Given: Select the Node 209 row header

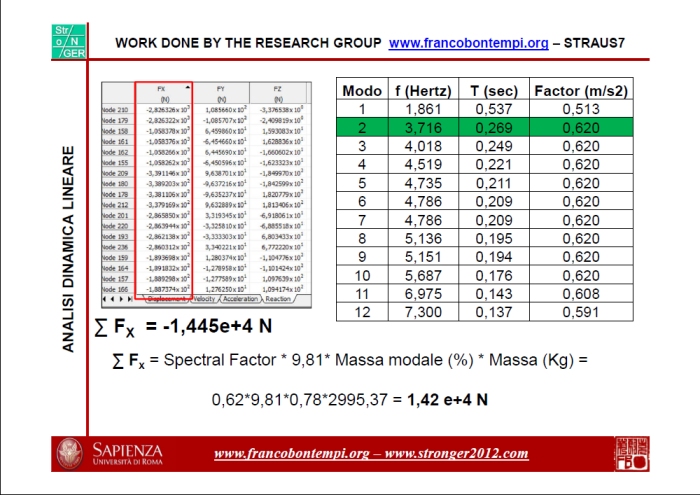Looking at the screenshot, I should [116, 173].
